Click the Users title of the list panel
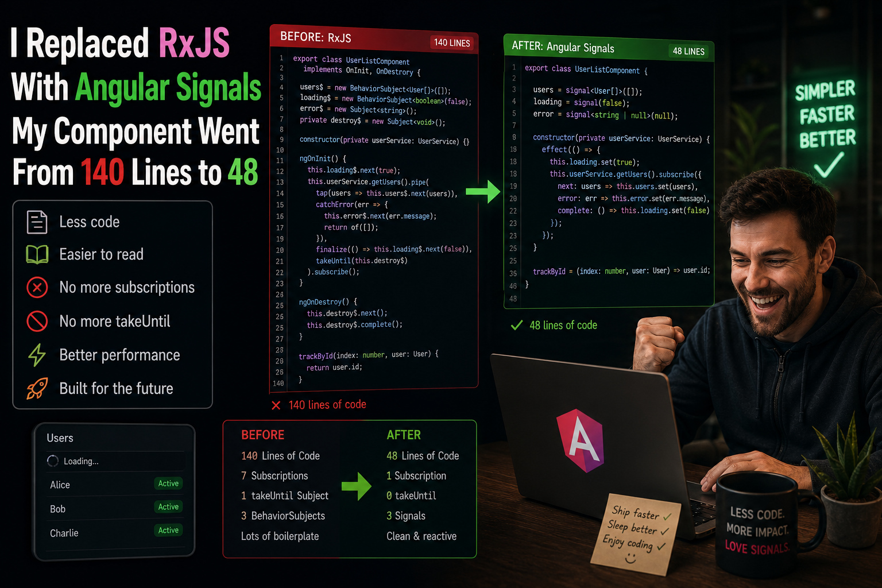Image resolution: width=882 pixels, height=588 pixels. click(60, 438)
